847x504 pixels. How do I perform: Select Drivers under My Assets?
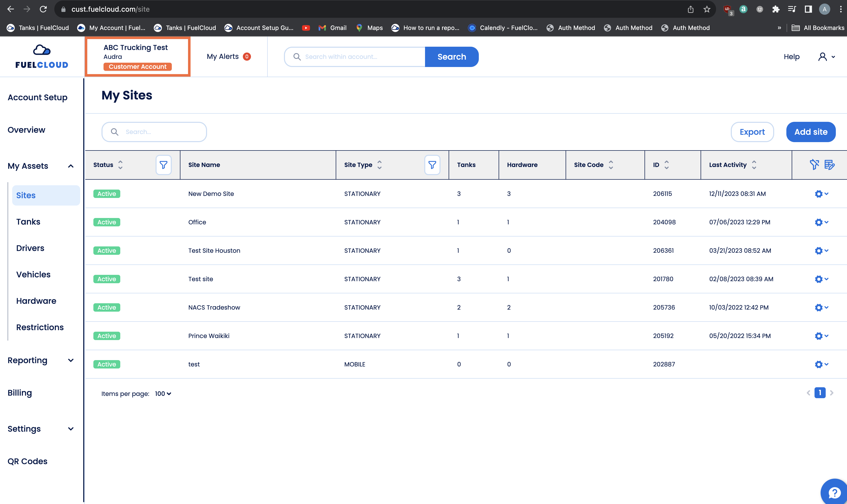point(30,248)
